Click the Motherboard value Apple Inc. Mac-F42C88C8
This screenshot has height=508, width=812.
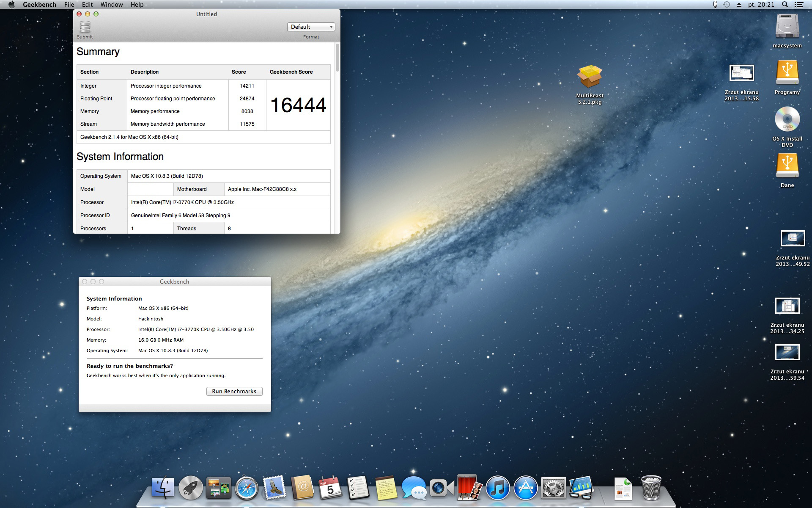tap(262, 189)
